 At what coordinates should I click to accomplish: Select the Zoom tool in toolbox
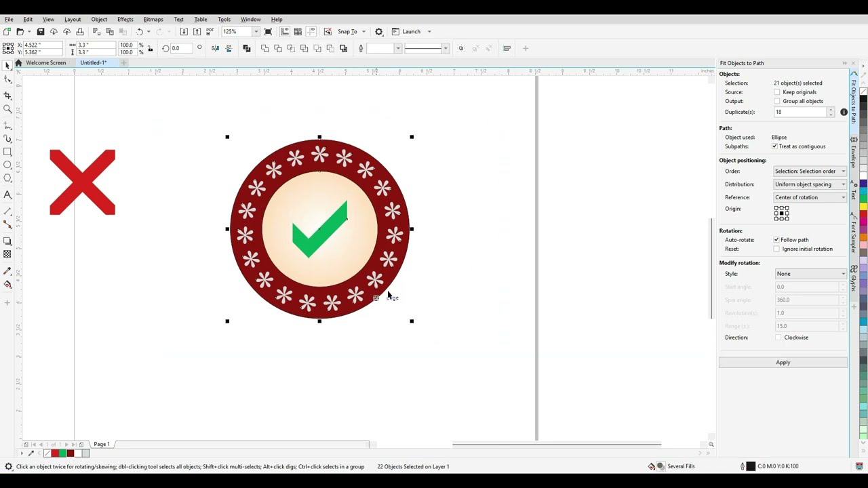7,108
